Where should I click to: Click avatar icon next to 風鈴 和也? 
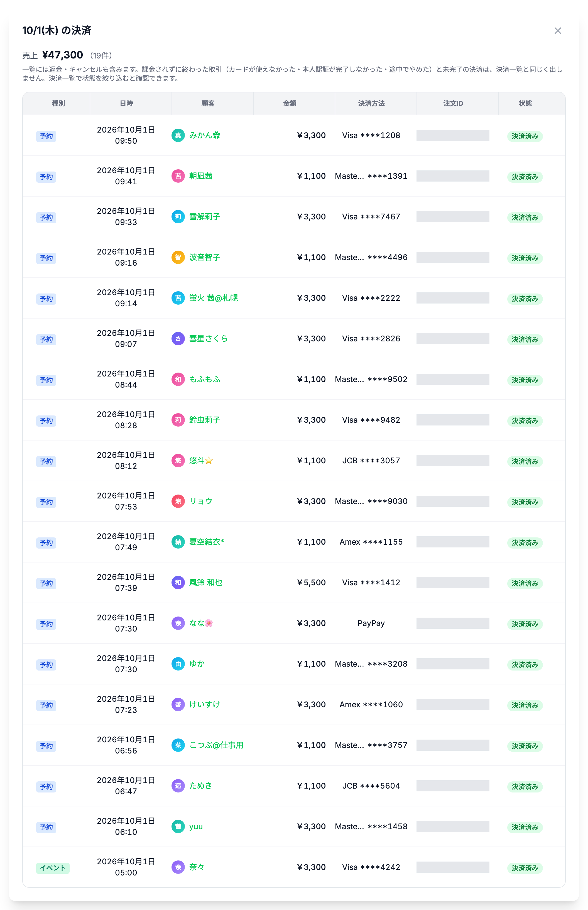point(178,583)
